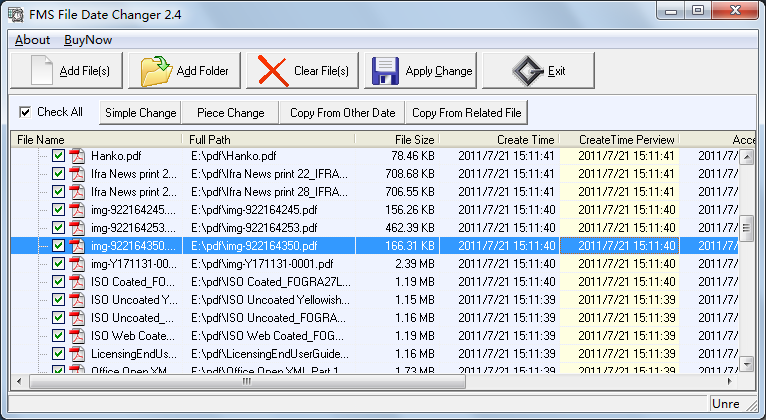This screenshot has height=420, width=766.
Task: Click the Simple Change button
Action: pyautogui.click(x=140, y=113)
